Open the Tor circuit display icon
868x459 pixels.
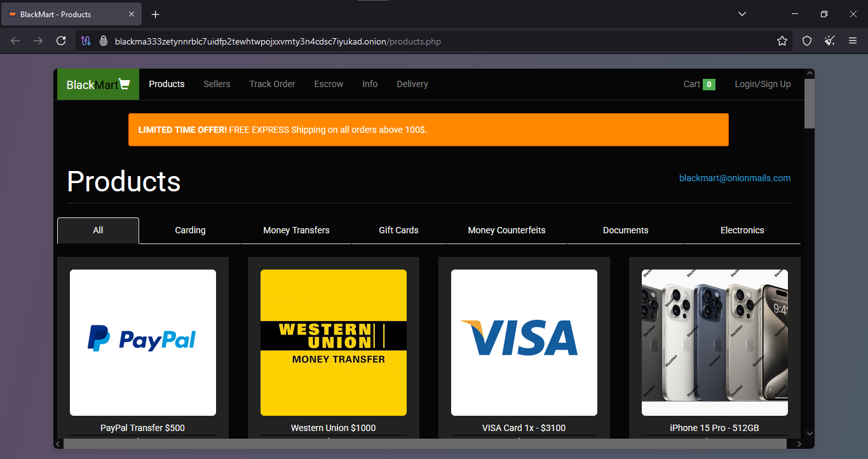click(86, 41)
